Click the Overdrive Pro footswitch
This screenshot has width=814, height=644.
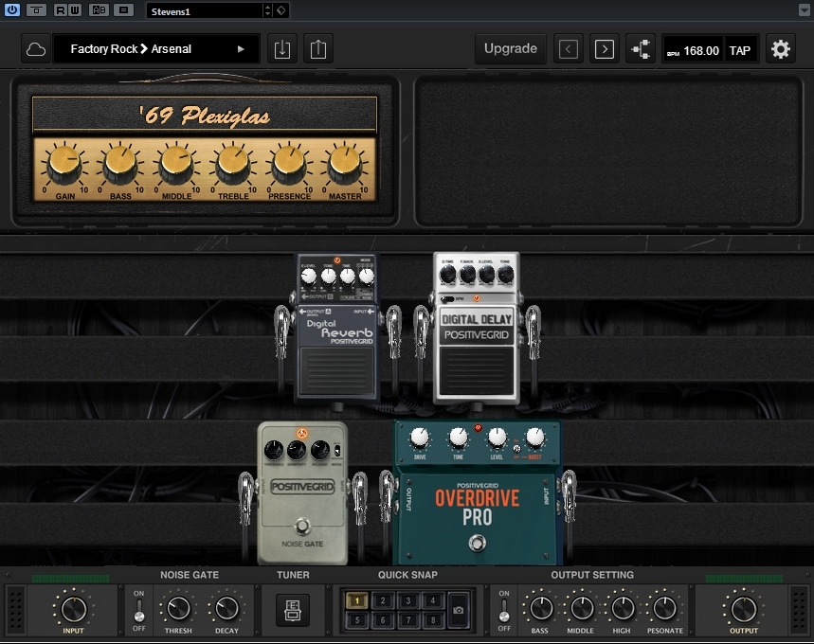[477, 544]
